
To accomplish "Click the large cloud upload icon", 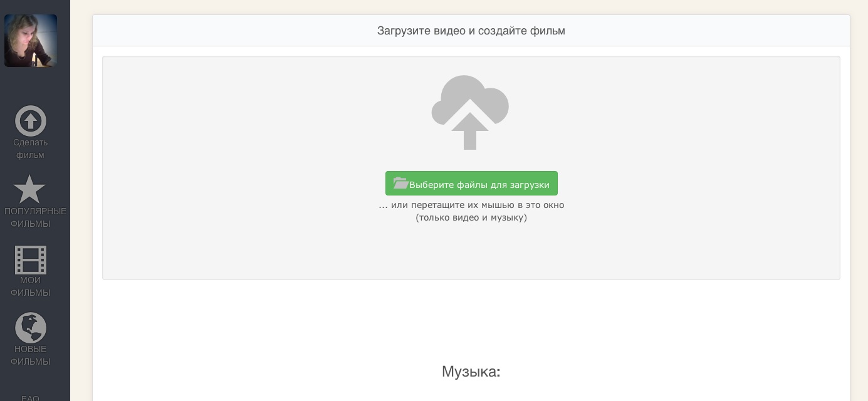I will (470, 113).
